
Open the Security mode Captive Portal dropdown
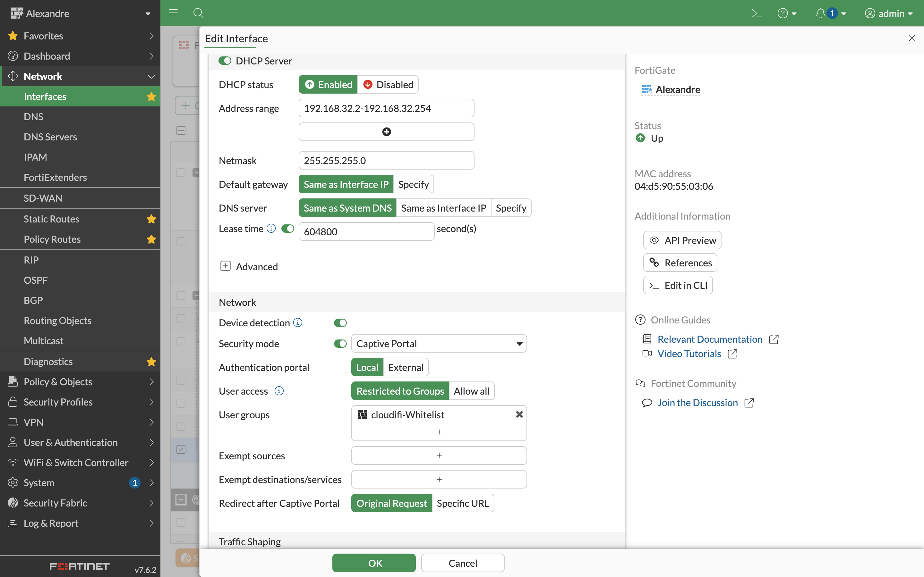[439, 343]
